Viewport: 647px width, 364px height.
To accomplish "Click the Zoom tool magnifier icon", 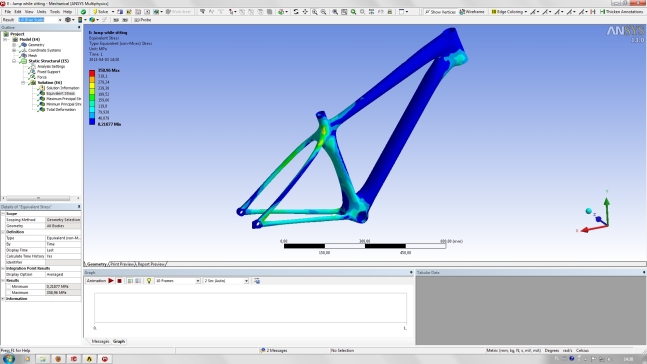I will pos(314,12).
